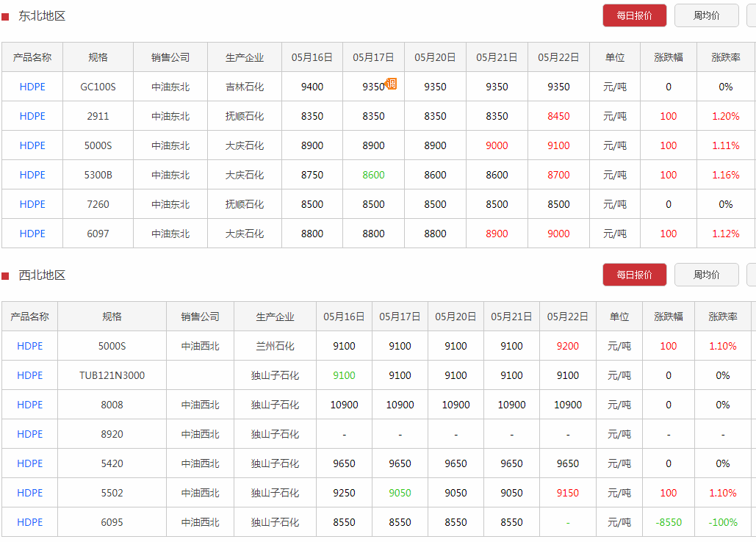
Task: Open HDPE link in 东北 5000S row
Action: click(x=32, y=145)
